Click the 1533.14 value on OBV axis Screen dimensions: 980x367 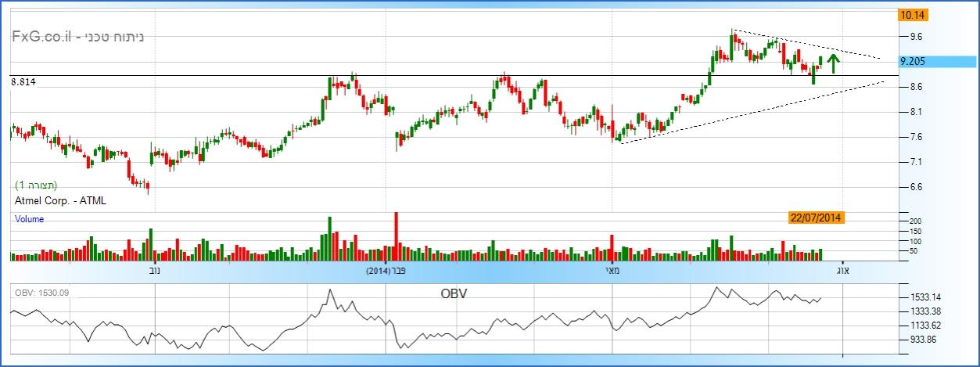pos(926,297)
